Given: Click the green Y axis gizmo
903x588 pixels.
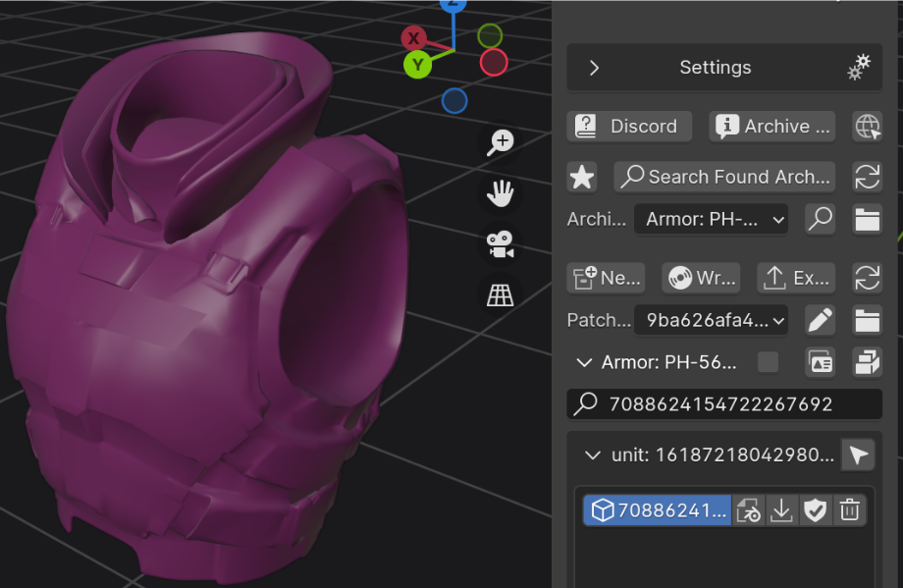Looking at the screenshot, I should tap(418, 65).
